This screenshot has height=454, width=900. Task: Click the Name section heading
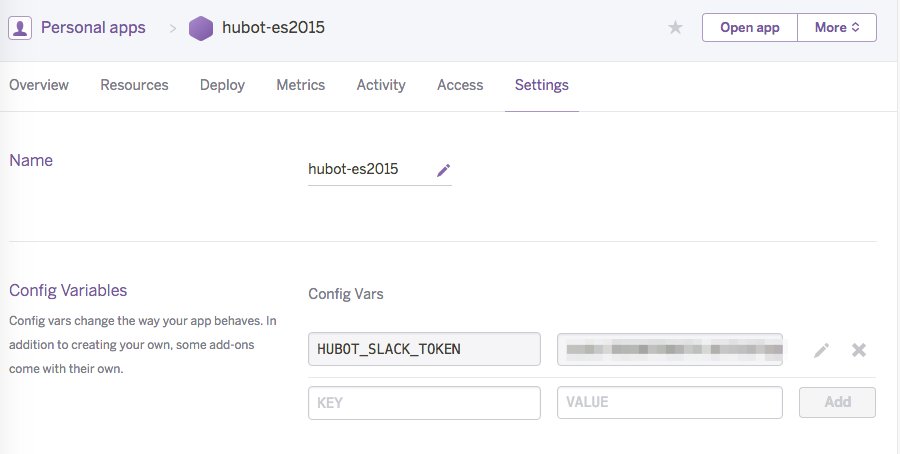click(31, 160)
